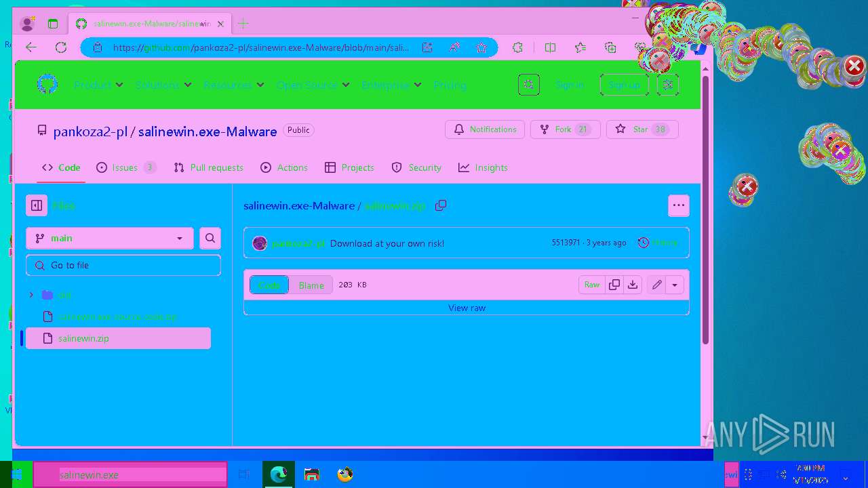The width and height of the screenshot is (868, 488).
Task: Switch to the Actions tab
Action: coord(284,167)
